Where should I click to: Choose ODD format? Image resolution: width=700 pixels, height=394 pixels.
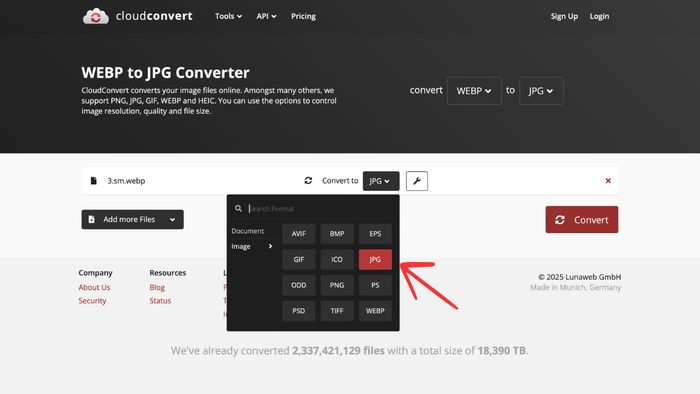click(x=299, y=285)
